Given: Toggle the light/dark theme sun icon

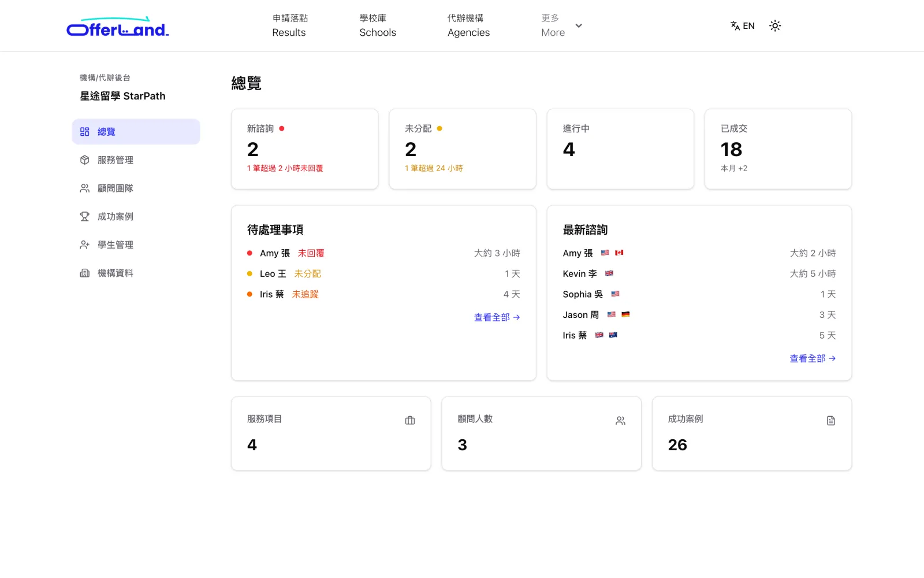Looking at the screenshot, I should tap(775, 25).
